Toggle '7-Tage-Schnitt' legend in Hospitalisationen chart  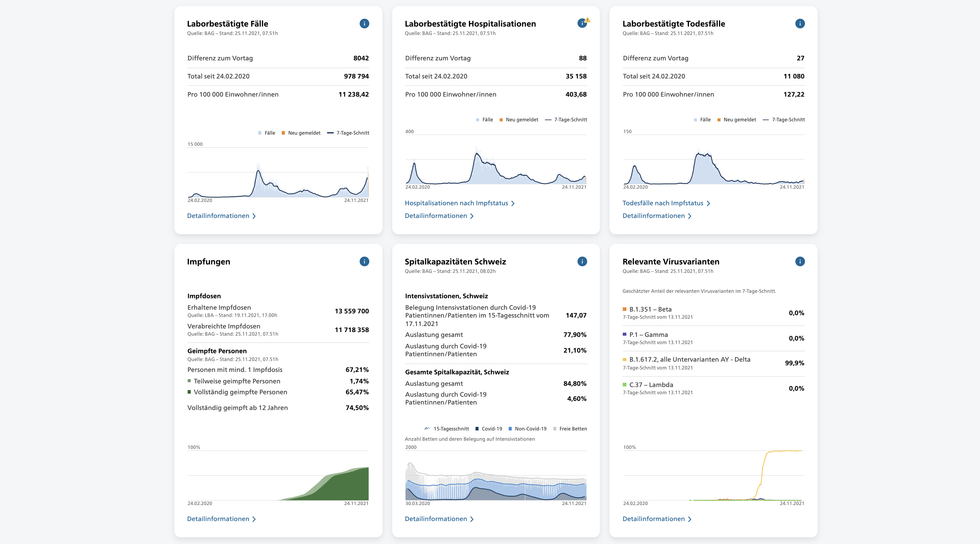click(566, 120)
